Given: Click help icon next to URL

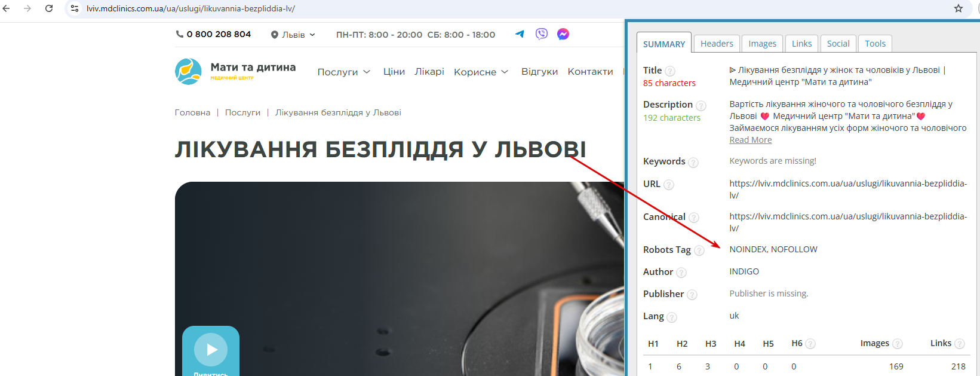Looking at the screenshot, I should pos(669,185).
